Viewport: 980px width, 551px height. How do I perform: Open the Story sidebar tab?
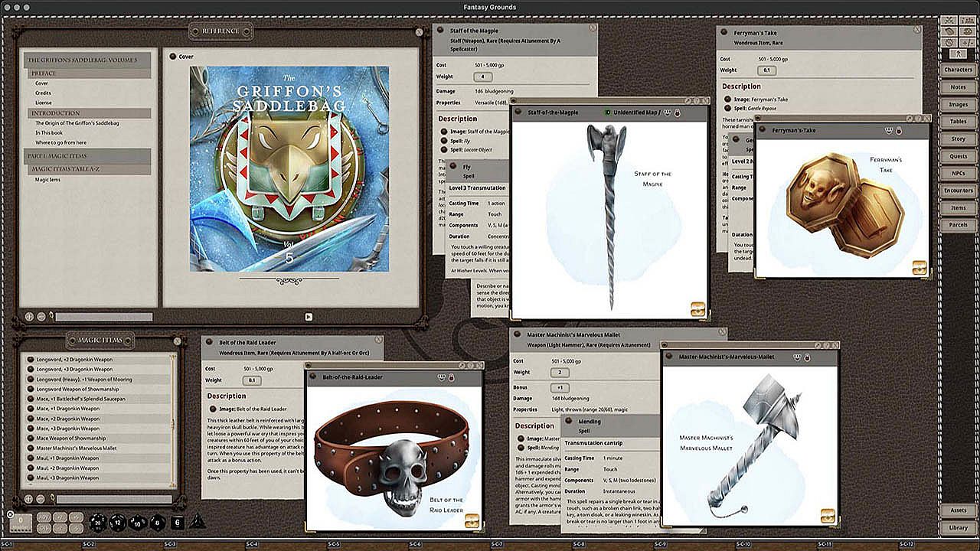[x=958, y=139]
